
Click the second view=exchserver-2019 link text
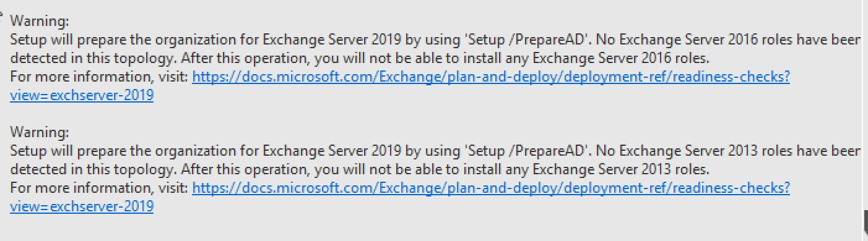(82, 207)
